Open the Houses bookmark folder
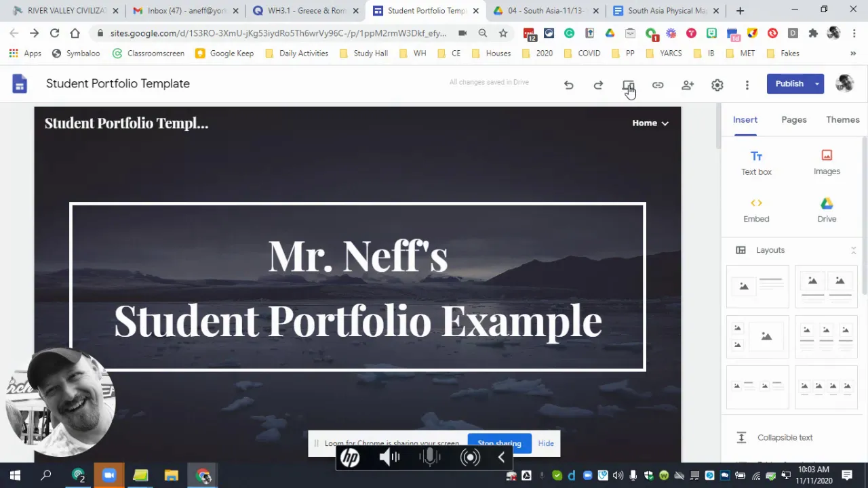This screenshot has width=868, height=488. tap(490, 53)
